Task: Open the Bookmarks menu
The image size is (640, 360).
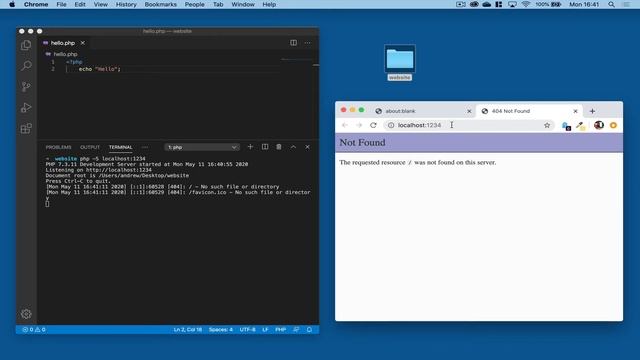Action: click(x=160, y=4)
